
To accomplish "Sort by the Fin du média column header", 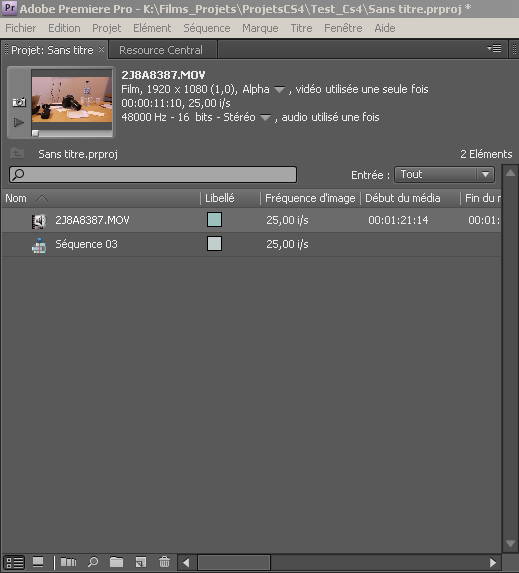I will coord(482,198).
